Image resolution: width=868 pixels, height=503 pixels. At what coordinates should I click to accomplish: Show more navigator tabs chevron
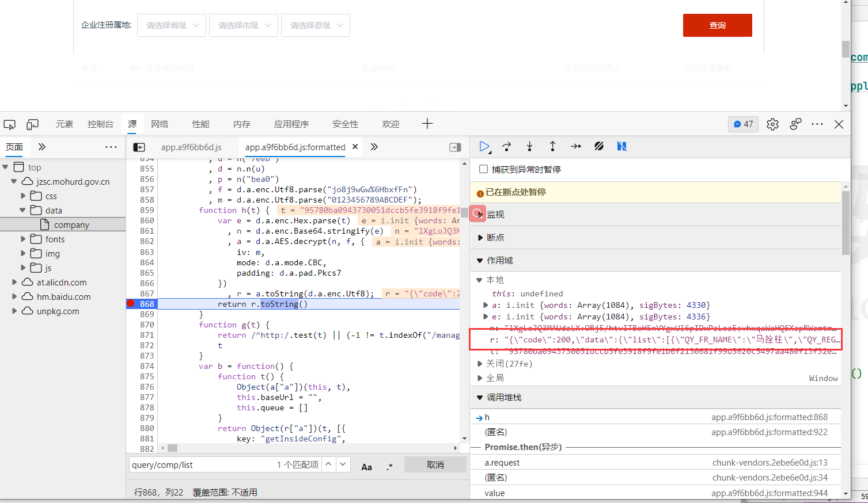click(41, 147)
